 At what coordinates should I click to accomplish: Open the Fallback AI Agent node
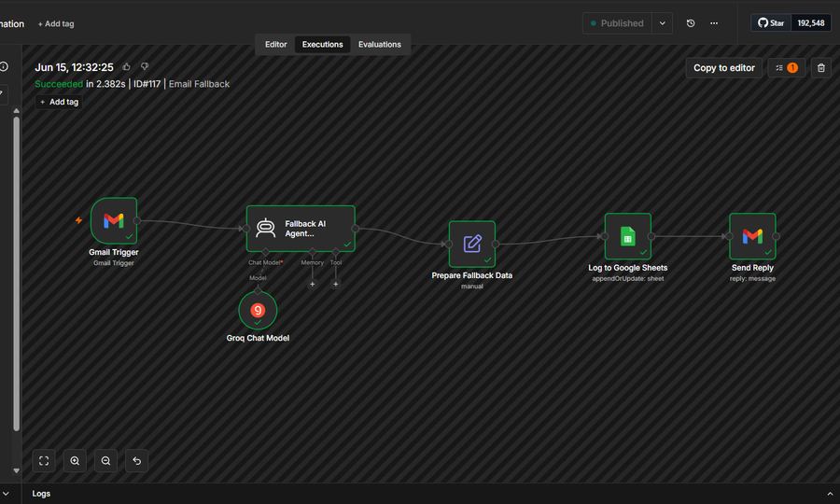(x=301, y=229)
